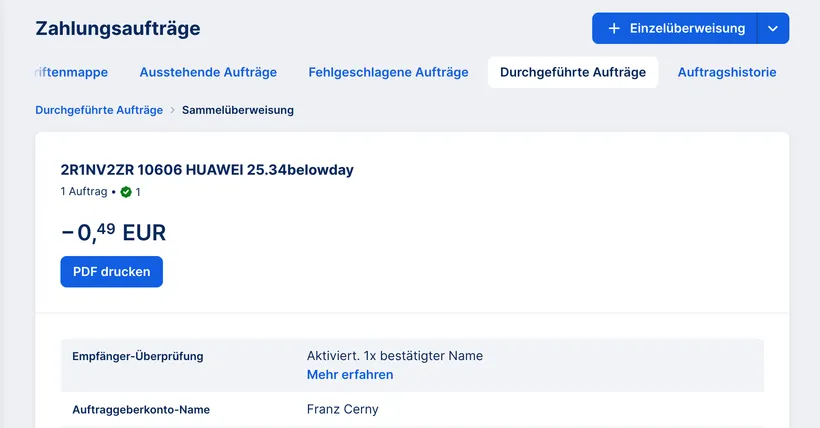Open the dropdown arrow beside Einzelüberweisung

pyautogui.click(x=773, y=28)
